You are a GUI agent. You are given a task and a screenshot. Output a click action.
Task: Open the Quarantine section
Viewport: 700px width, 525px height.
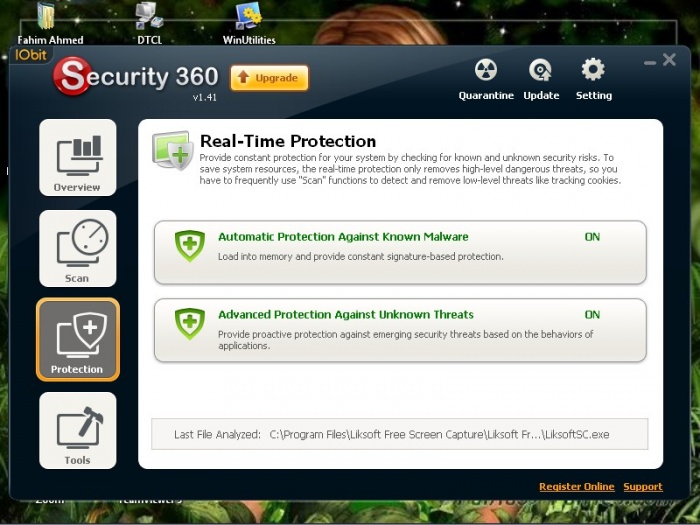pos(486,79)
